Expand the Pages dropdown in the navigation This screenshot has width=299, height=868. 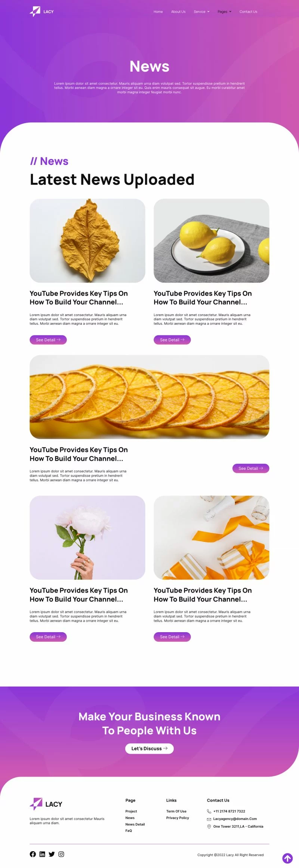tap(225, 12)
